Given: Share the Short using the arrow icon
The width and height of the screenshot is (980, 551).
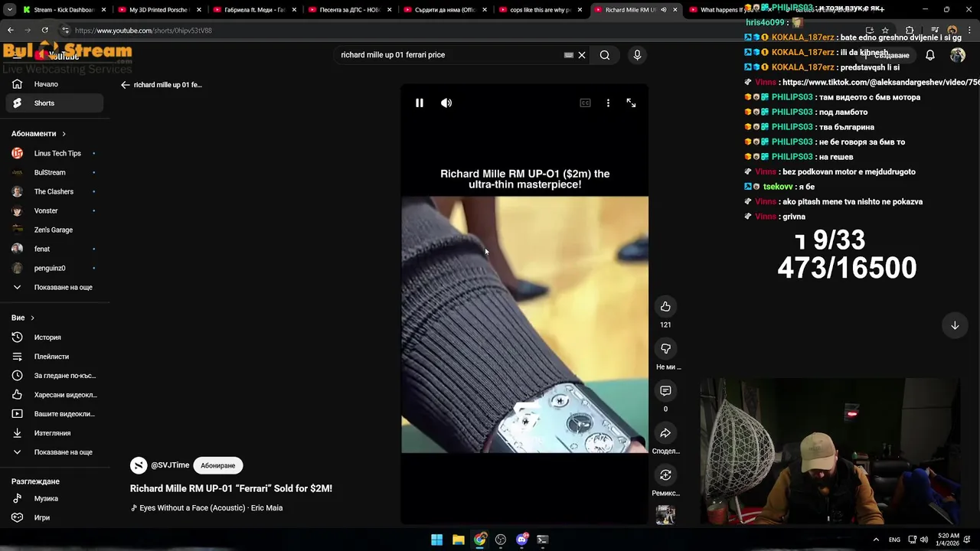Looking at the screenshot, I should [665, 433].
